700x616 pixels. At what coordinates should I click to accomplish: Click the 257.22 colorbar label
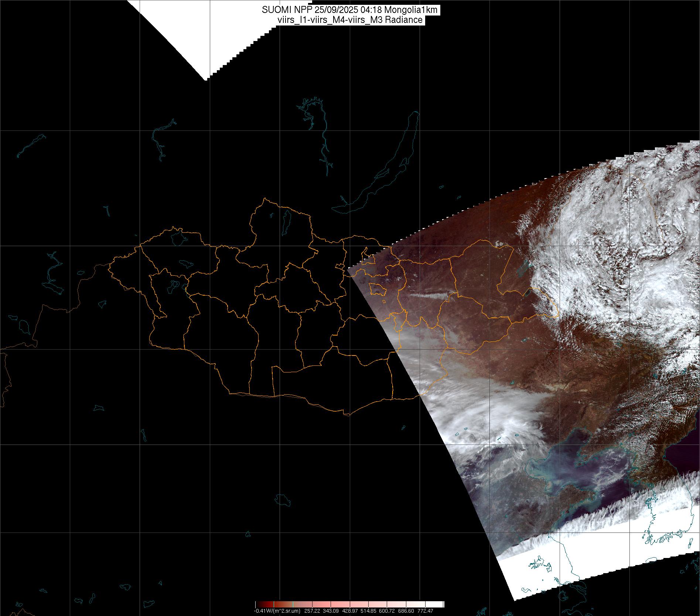[x=313, y=611]
